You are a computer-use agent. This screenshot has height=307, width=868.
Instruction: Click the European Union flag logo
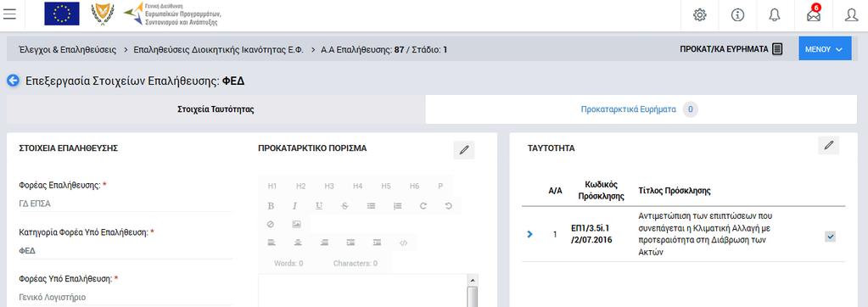(61, 14)
